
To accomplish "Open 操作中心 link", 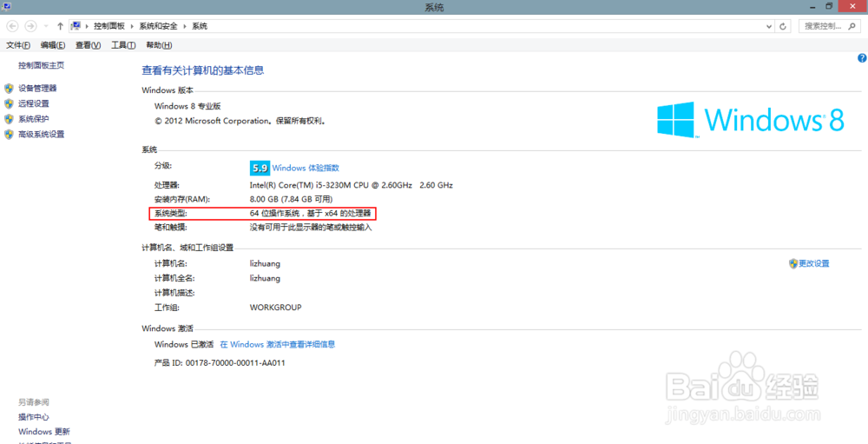I will (x=34, y=417).
